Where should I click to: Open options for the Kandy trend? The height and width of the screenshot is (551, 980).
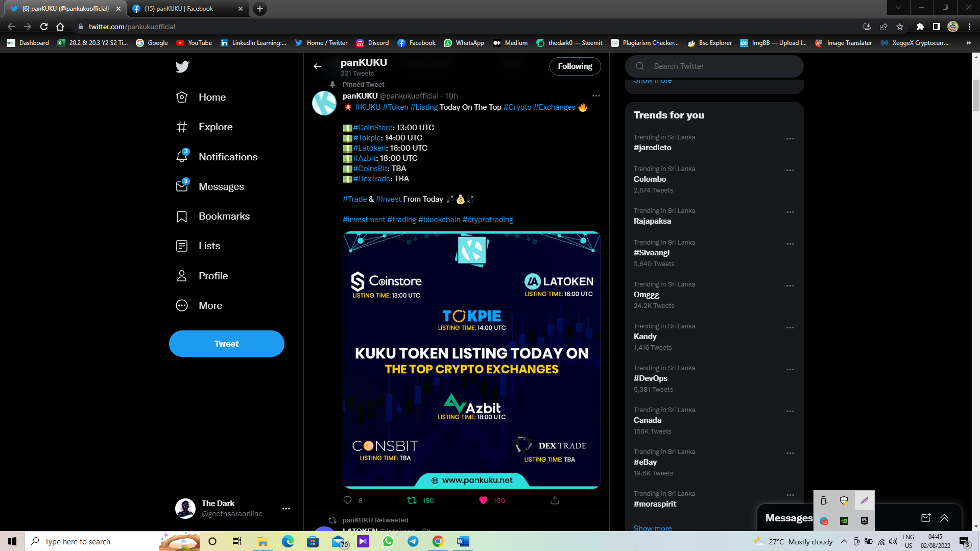click(790, 328)
